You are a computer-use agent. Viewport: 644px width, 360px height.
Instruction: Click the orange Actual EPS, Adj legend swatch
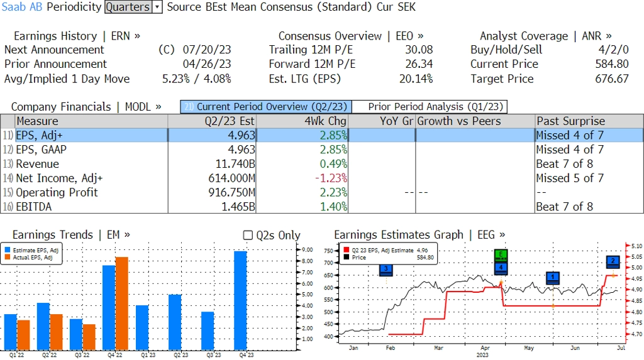pos(8,258)
